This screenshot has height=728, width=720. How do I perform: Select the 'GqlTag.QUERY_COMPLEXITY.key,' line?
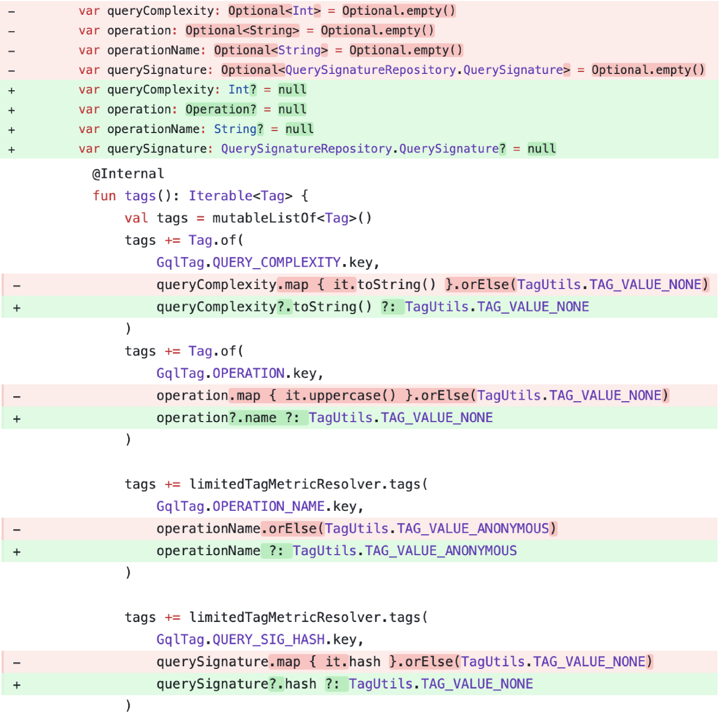pyautogui.click(x=268, y=263)
